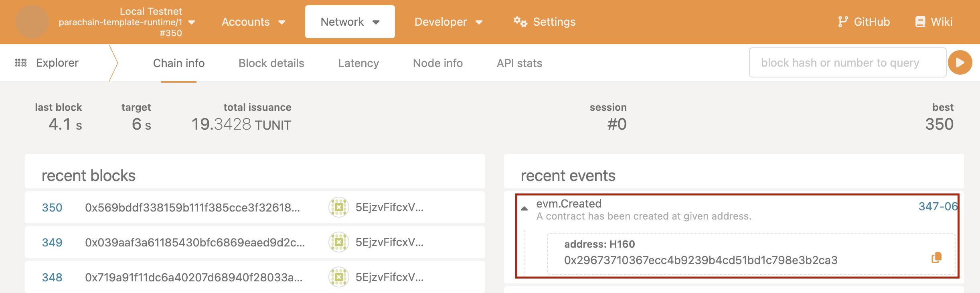This screenshot has width=980, height=293.
Task: Click the identicon beside block 349
Action: pyautogui.click(x=338, y=242)
